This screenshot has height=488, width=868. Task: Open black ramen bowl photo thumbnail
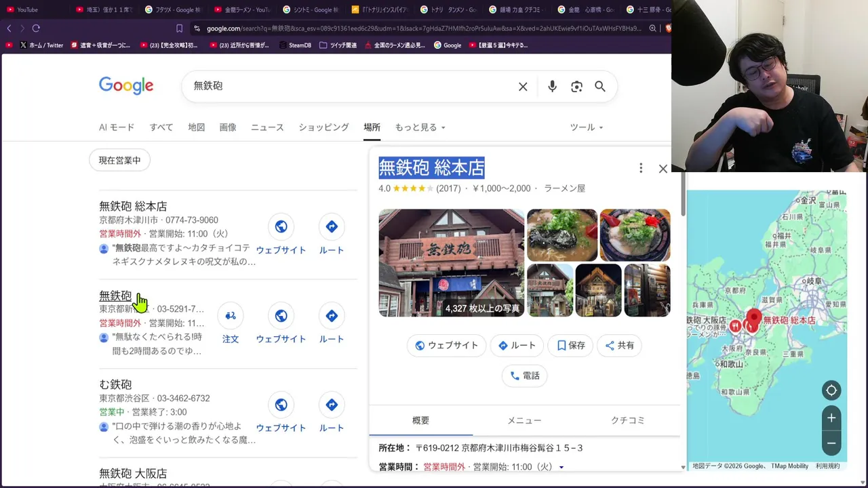[x=562, y=235]
